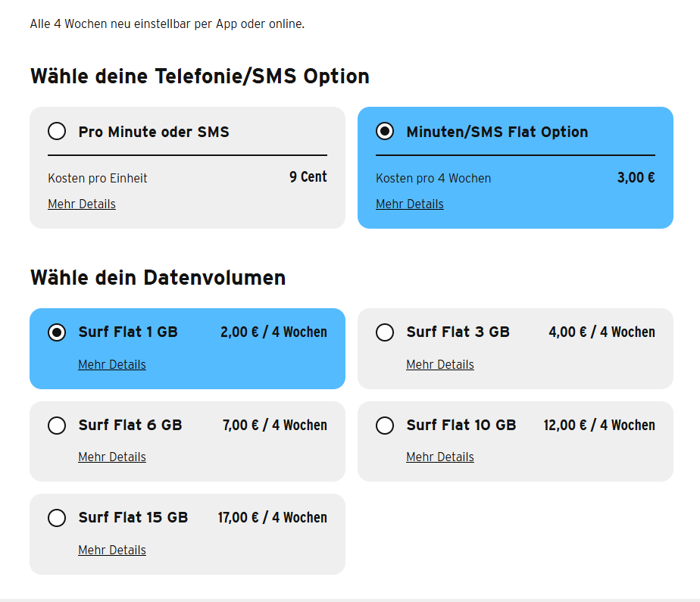Image resolution: width=700 pixels, height=602 pixels.
Task: Click the 12,00 € / 4 Wochen price
Action: 599,426
